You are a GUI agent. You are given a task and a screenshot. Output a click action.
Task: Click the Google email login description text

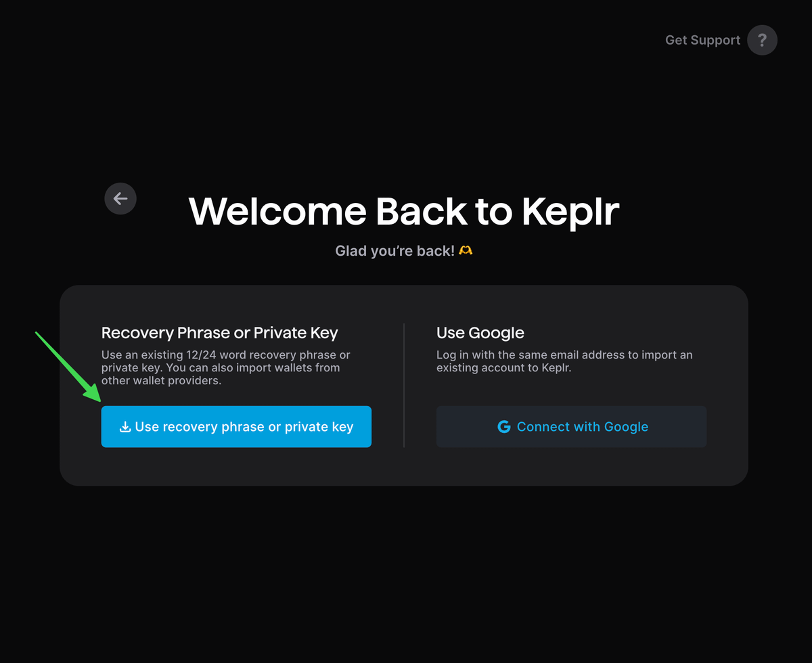point(564,361)
